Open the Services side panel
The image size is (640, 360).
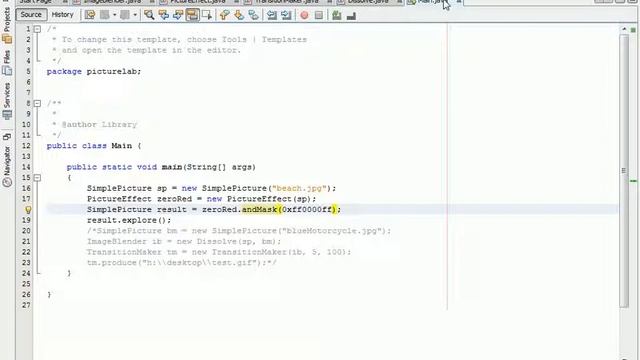[7, 101]
